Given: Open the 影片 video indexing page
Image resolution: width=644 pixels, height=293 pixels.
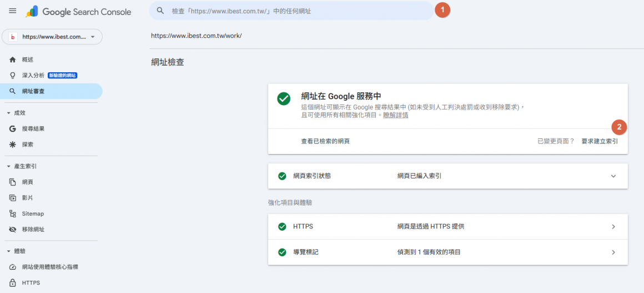Looking at the screenshot, I should click(27, 198).
